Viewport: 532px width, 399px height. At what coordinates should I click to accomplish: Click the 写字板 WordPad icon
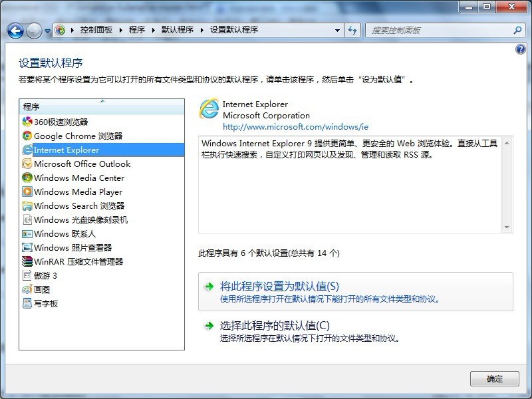[27, 303]
